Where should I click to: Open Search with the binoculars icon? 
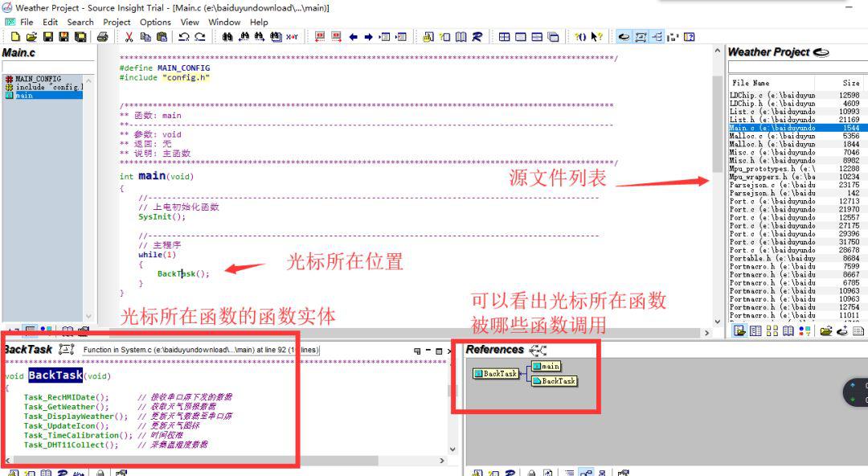227,37
